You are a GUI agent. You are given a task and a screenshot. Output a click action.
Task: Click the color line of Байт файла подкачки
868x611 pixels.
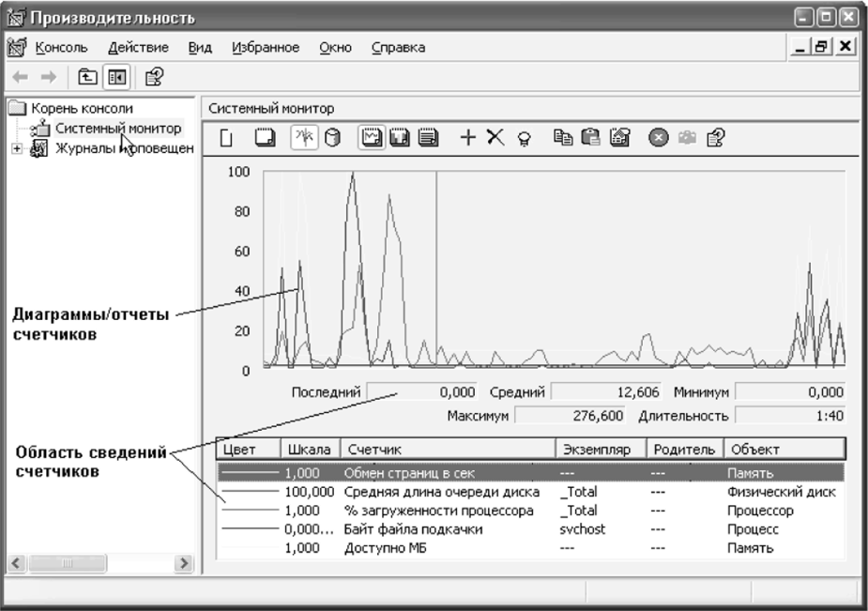(250, 529)
